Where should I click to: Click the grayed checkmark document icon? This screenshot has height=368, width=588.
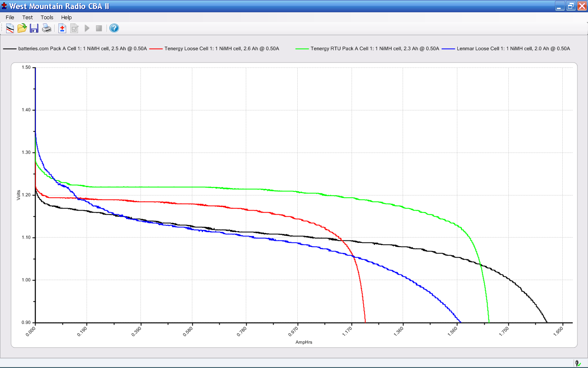coord(74,28)
